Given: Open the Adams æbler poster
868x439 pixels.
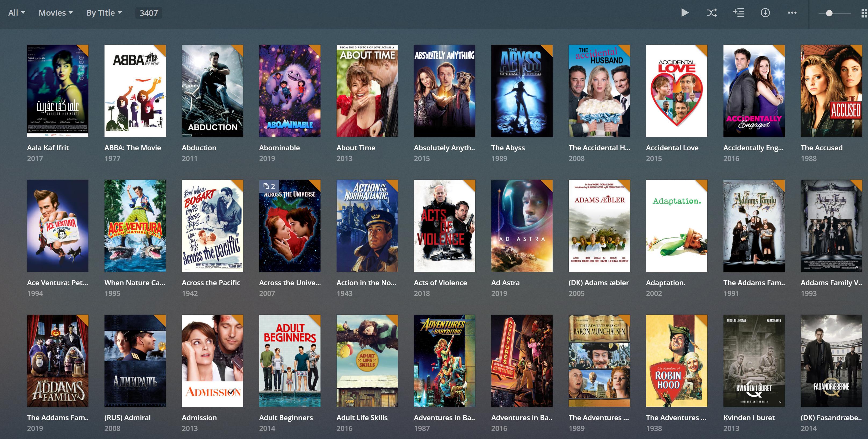Looking at the screenshot, I should pos(599,226).
